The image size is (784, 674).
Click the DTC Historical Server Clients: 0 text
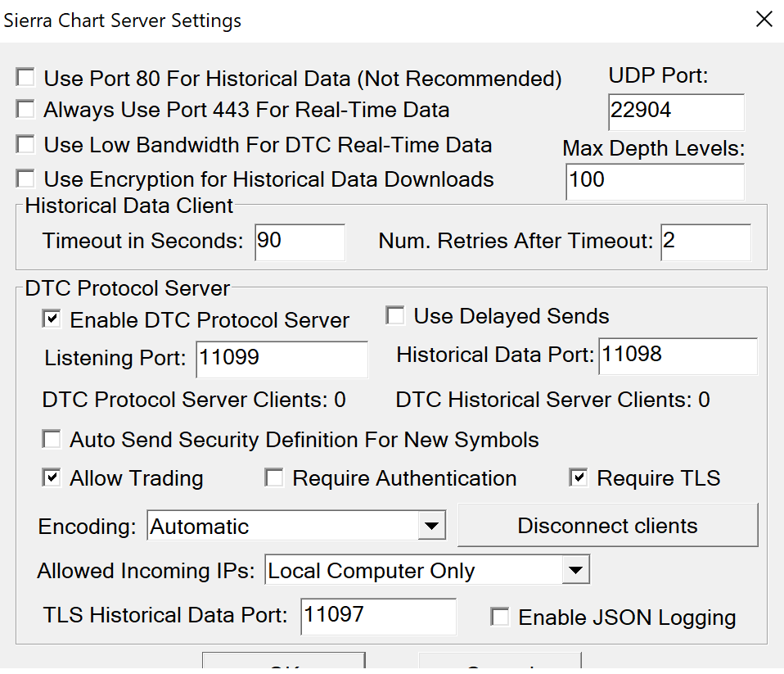(x=552, y=400)
